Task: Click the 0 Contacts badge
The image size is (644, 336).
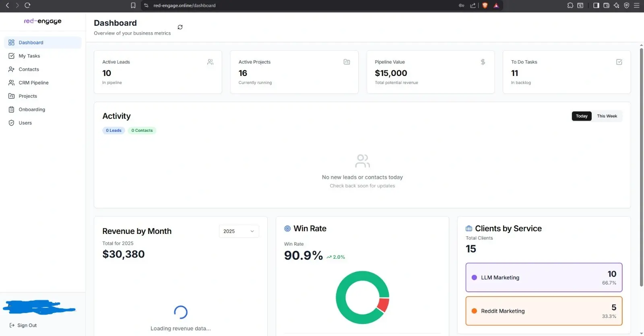Action: [x=142, y=130]
